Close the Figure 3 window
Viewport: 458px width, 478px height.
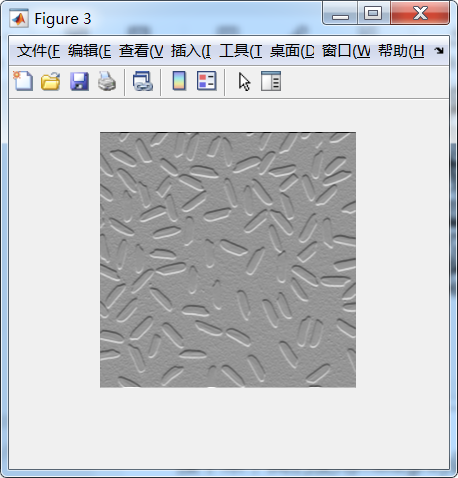(420, 13)
